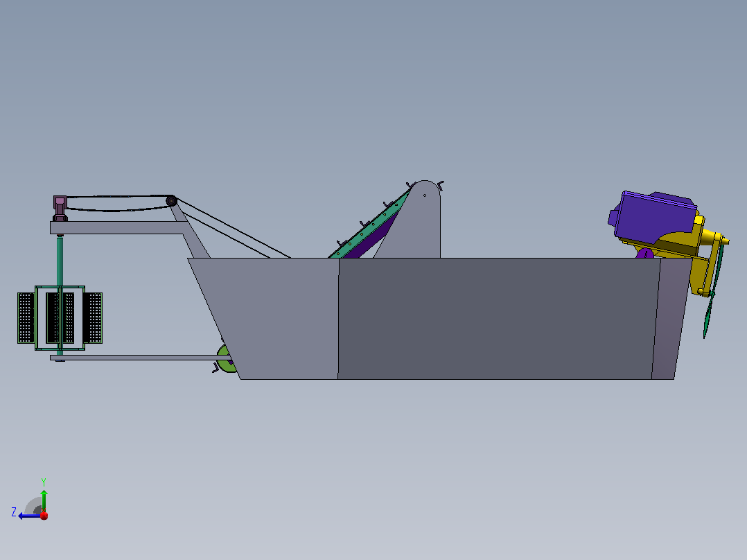Select the angled stern panel of the hull
Image resolution: width=747 pixels, height=560 pixels.
point(671,318)
